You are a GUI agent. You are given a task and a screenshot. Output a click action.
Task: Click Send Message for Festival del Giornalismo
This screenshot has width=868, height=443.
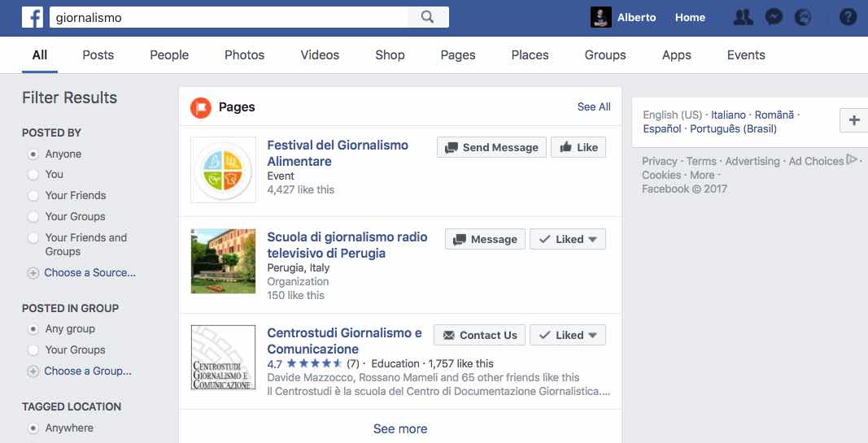coord(491,148)
